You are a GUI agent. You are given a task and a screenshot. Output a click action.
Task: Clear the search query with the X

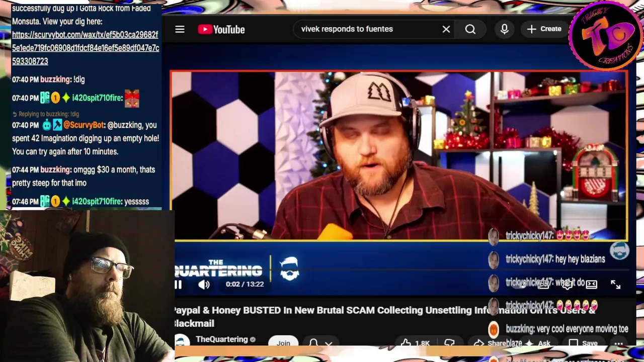[x=446, y=29]
